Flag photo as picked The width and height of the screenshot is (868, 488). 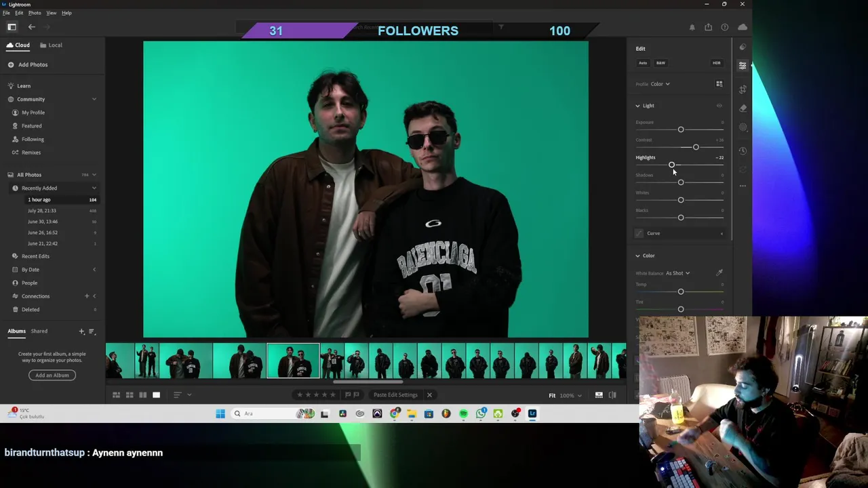[x=348, y=394]
